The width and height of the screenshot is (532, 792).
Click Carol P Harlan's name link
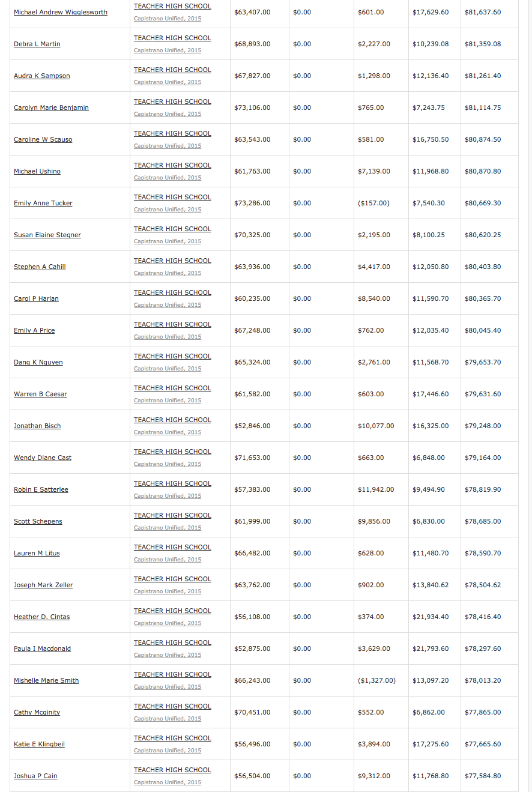coord(36,298)
